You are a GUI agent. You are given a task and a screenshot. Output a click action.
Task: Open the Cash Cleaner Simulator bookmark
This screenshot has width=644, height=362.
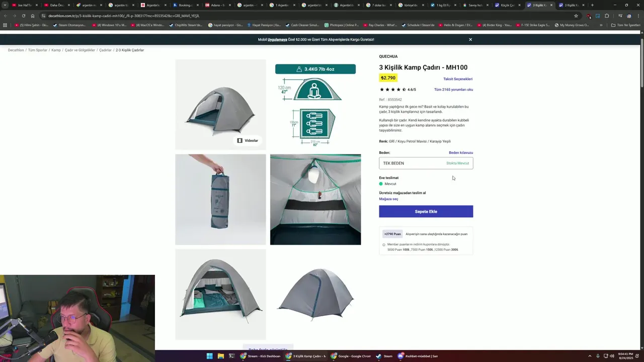click(302, 25)
